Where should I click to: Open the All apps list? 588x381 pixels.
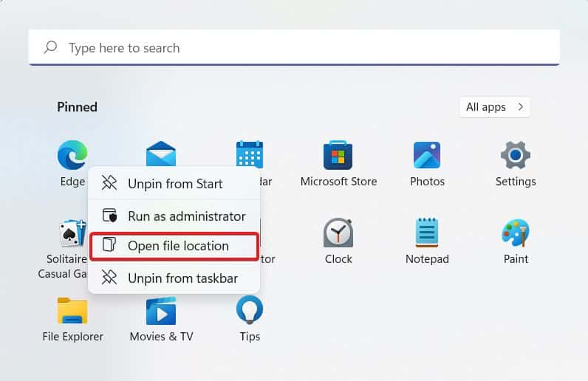point(495,107)
